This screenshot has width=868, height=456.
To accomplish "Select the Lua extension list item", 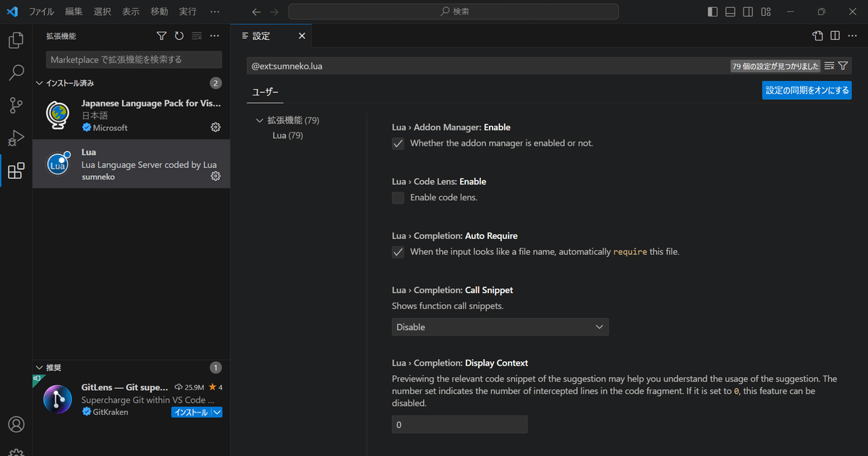I will point(132,164).
